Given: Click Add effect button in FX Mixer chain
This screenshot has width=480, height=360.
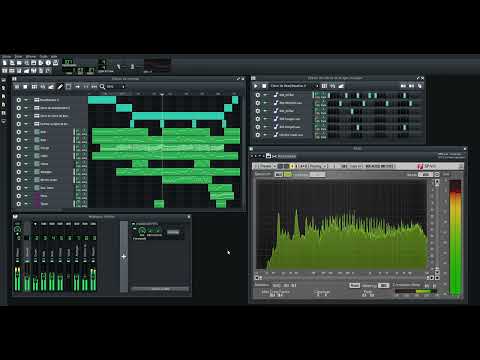Looking at the screenshot, I should click(160, 289).
